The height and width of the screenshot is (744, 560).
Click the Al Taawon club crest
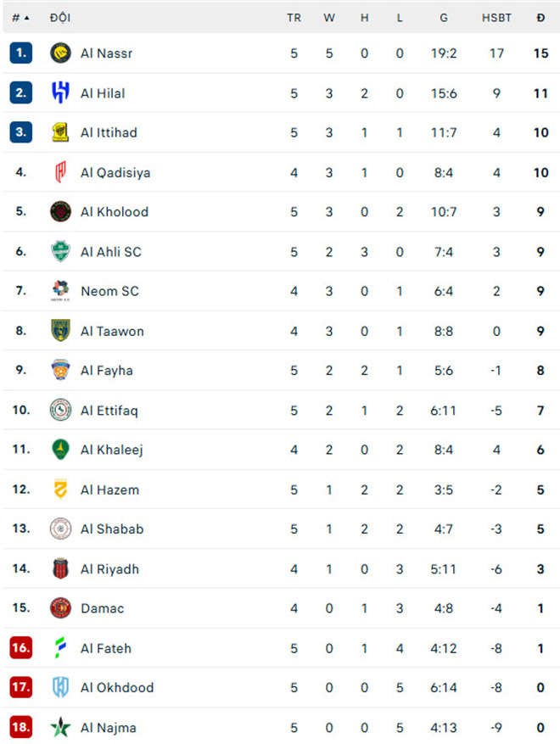point(60,331)
